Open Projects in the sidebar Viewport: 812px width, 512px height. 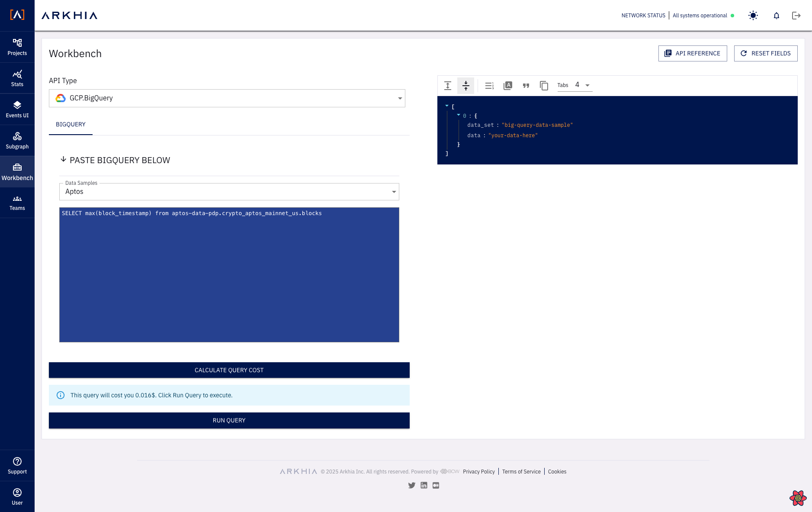(x=17, y=47)
